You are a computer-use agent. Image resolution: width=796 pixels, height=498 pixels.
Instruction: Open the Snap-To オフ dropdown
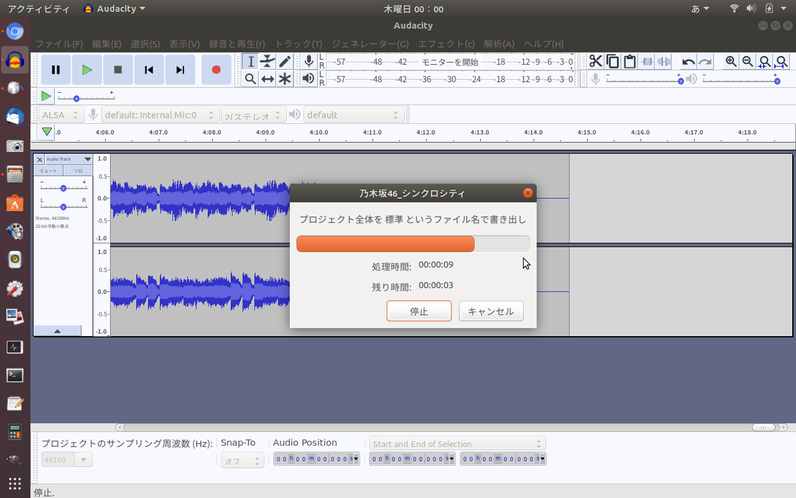[242, 460]
